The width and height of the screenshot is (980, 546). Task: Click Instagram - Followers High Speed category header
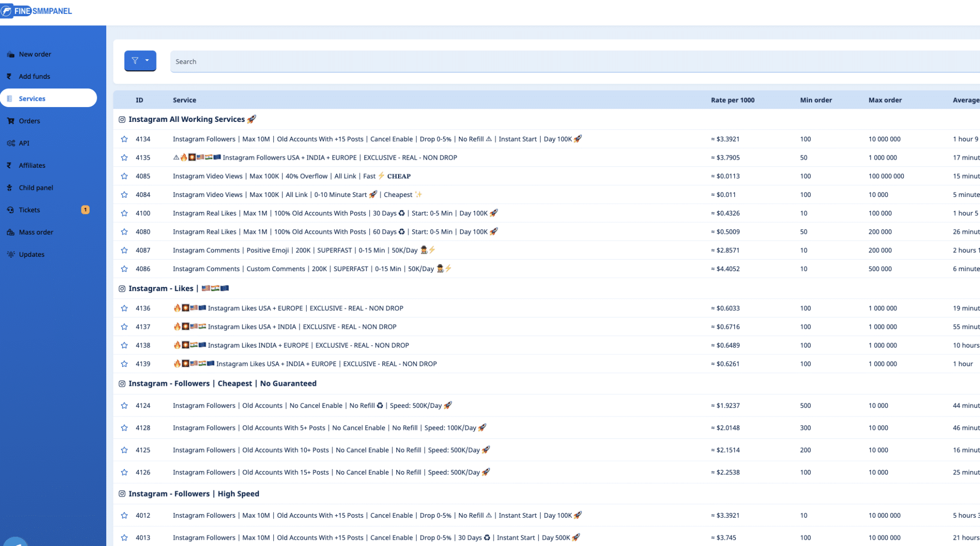pyautogui.click(x=194, y=494)
